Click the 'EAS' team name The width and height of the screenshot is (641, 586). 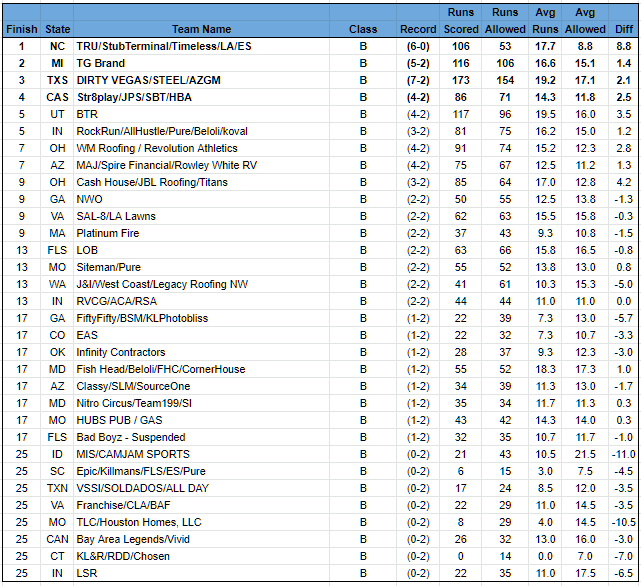(87, 335)
